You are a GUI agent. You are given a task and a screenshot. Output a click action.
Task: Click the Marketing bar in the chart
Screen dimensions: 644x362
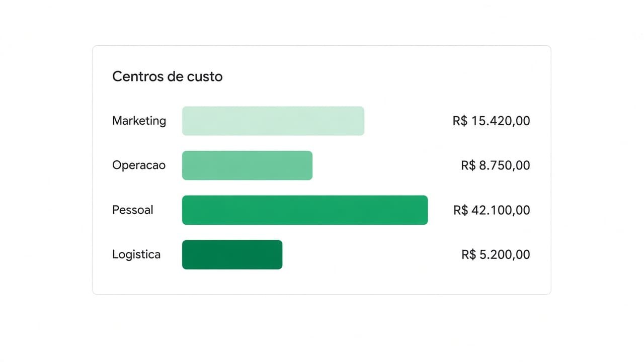(273, 121)
